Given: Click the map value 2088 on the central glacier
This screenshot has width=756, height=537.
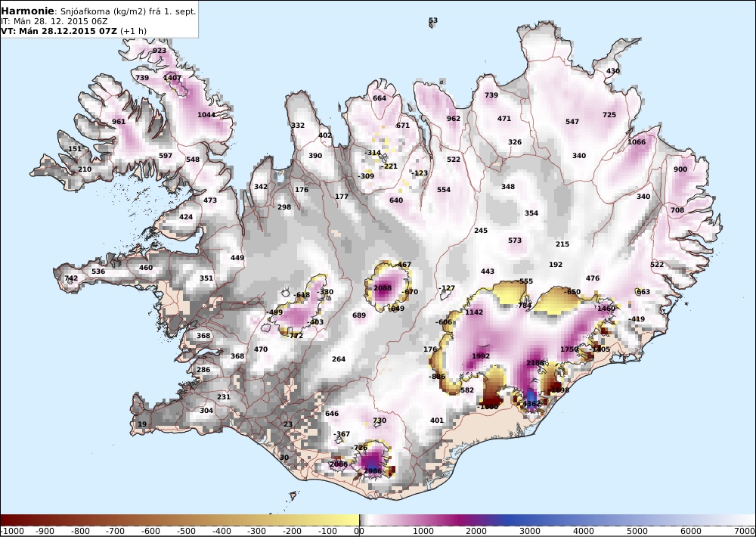Looking at the screenshot, I should 383,288.
